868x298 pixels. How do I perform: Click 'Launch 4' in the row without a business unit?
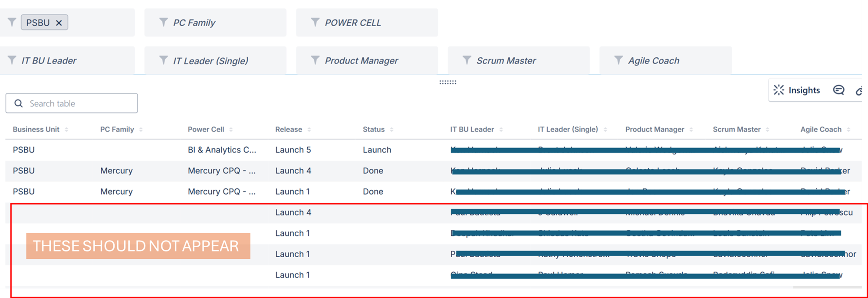click(x=293, y=212)
